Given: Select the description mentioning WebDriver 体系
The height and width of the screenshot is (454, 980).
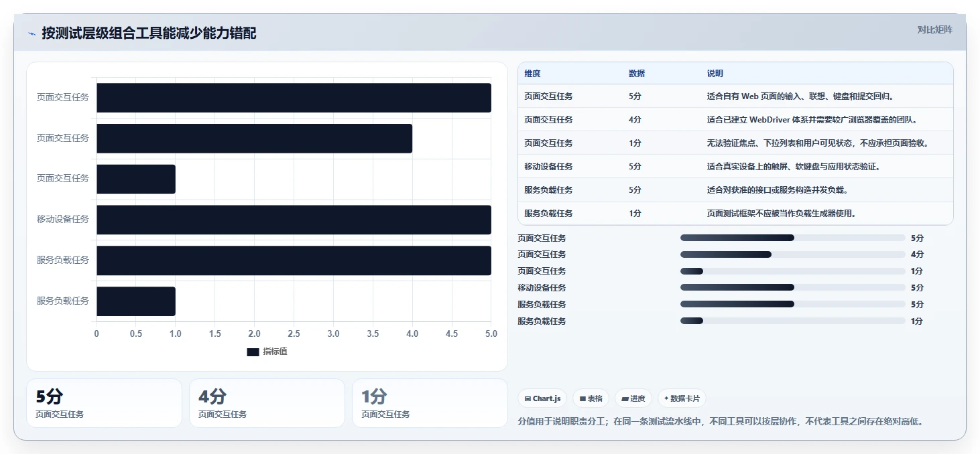Looking at the screenshot, I should coord(812,120).
